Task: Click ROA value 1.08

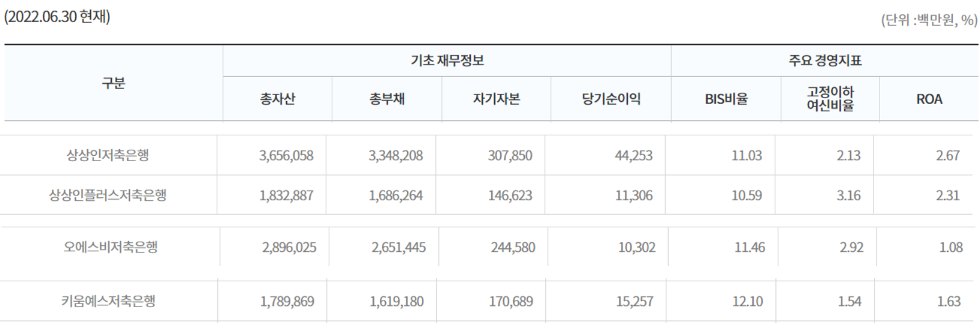Action: tap(951, 247)
